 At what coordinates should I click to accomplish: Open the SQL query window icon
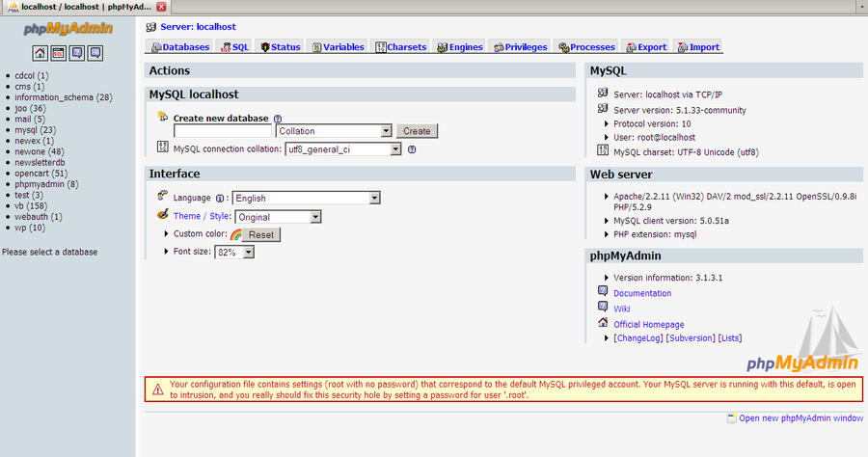tap(58, 53)
